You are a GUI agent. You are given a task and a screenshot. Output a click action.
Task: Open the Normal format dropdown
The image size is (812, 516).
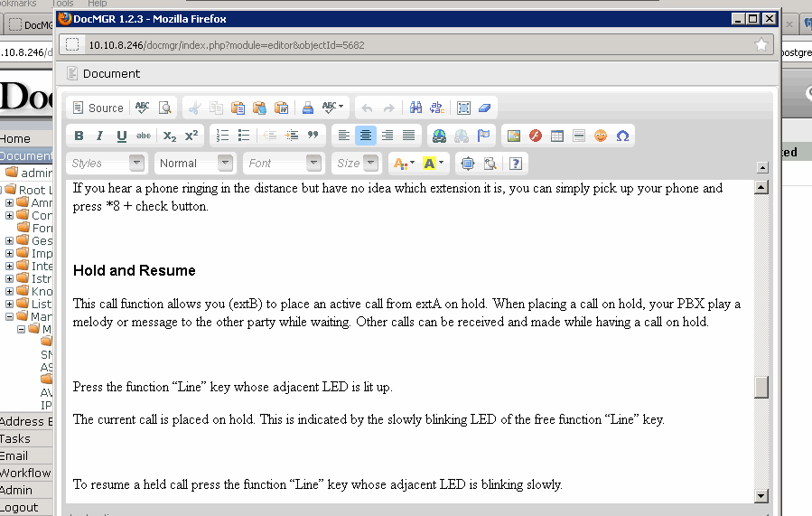(x=195, y=164)
